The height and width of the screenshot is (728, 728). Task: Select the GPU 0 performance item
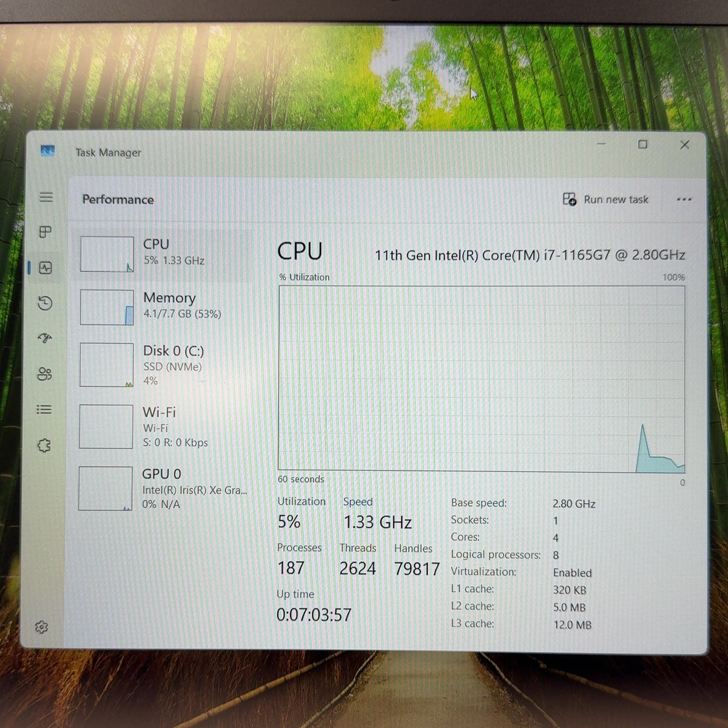(164, 488)
